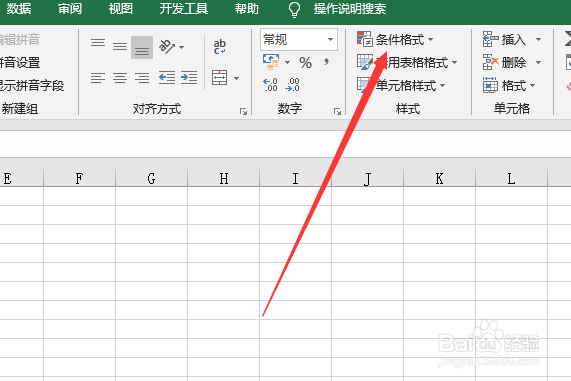Image resolution: width=571 pixels, height=381 pixels.
Task: Expand the 删除 dropdown arrow
Action: 538,63
